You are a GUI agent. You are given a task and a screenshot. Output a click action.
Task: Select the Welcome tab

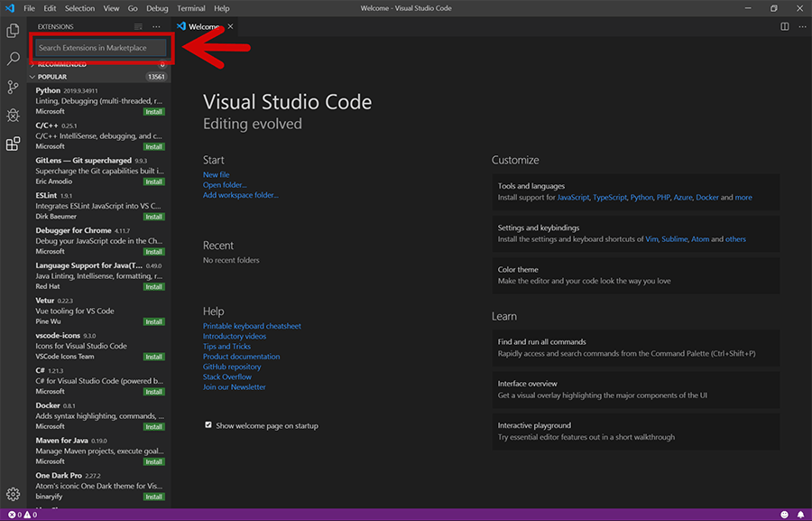point(204,26)
